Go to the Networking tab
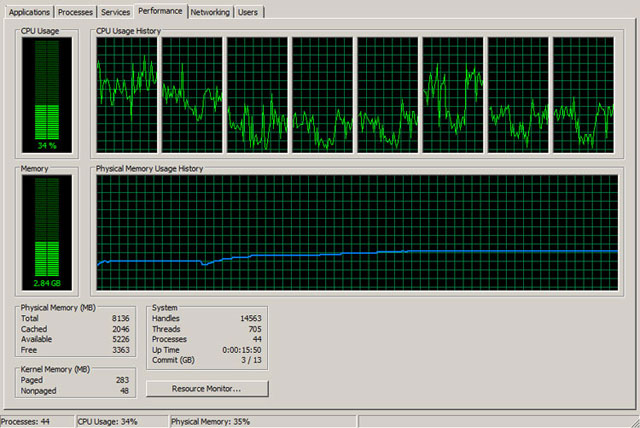This screenshot has width=640, height=428. pos(210,12)
